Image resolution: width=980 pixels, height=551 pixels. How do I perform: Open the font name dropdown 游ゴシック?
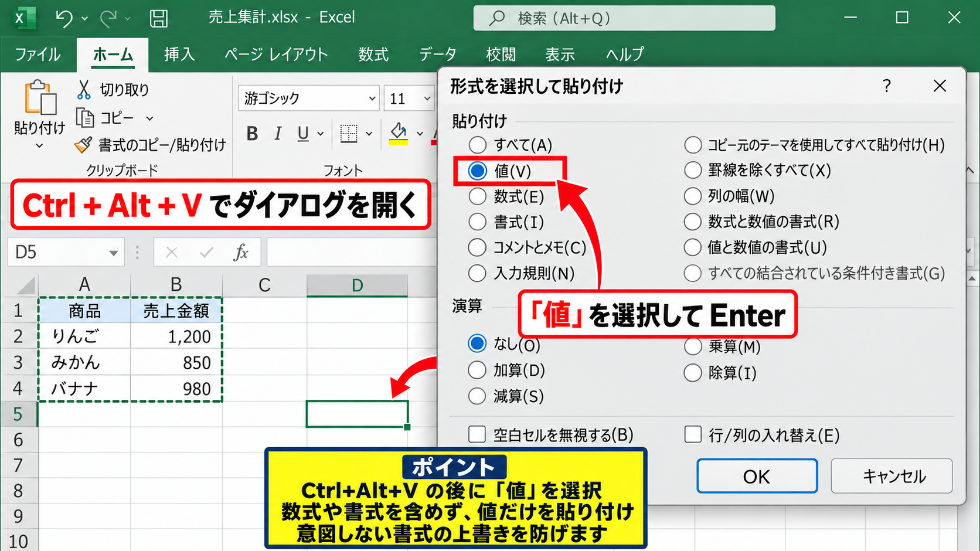(372, 98)
